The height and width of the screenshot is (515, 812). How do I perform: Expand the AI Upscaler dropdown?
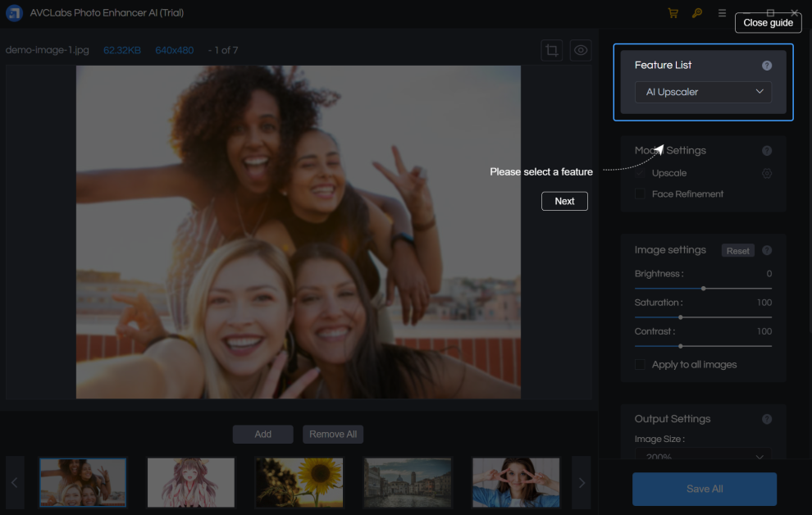point(703,92)
